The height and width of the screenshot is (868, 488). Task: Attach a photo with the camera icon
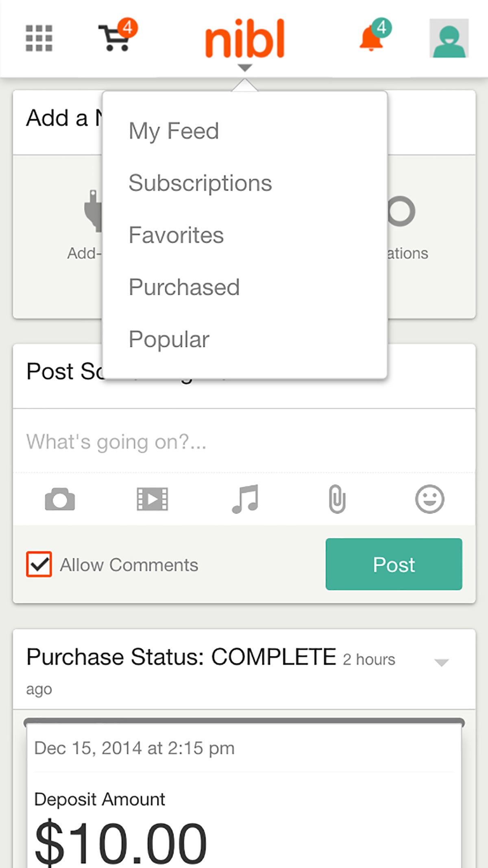click(x=60, y=499)
